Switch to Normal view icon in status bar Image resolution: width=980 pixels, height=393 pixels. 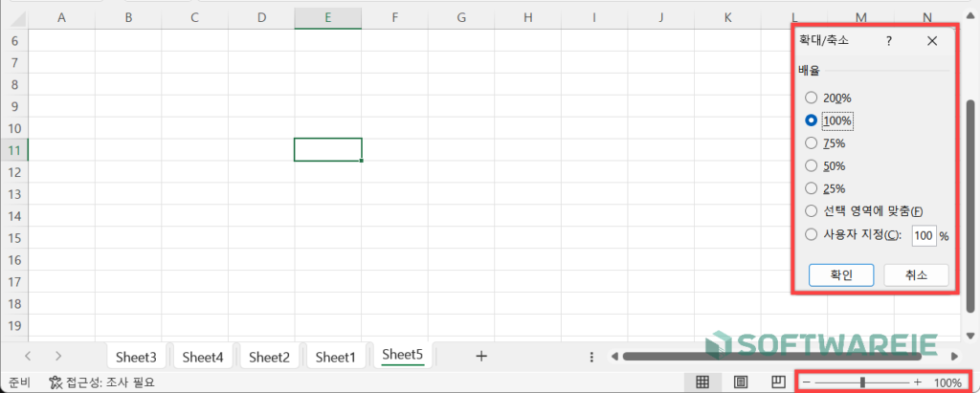click(x=702, y=382)
